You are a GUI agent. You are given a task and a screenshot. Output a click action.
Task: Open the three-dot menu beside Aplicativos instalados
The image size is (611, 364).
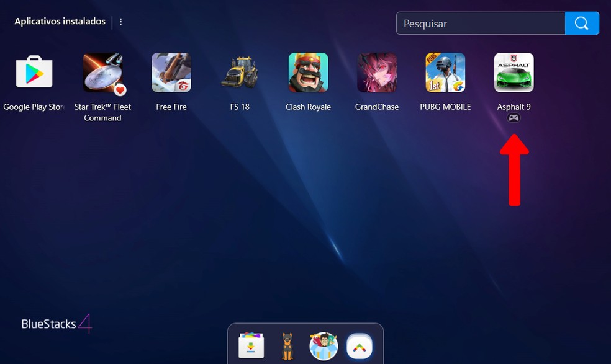pyautogui.click(x=120, y=22)
